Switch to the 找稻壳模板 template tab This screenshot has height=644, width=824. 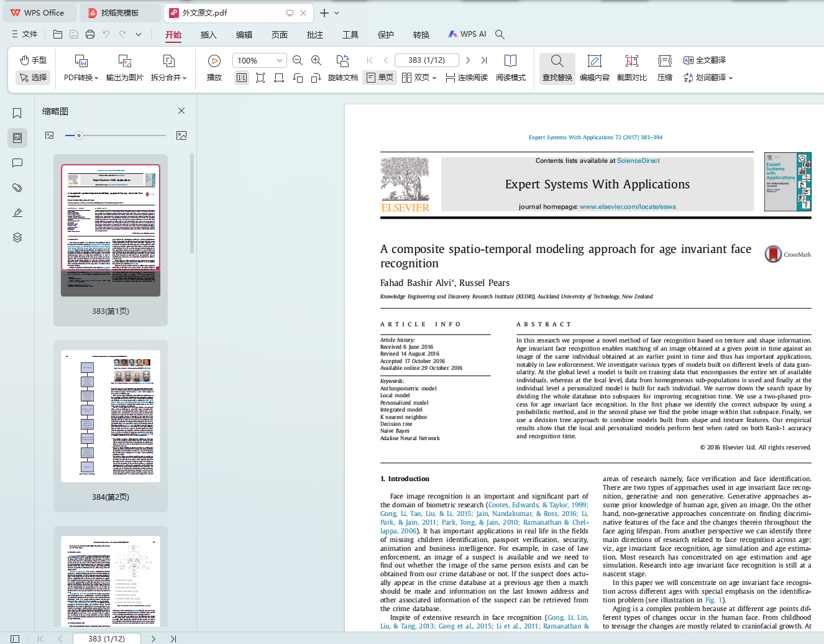(x=121, y=12)
